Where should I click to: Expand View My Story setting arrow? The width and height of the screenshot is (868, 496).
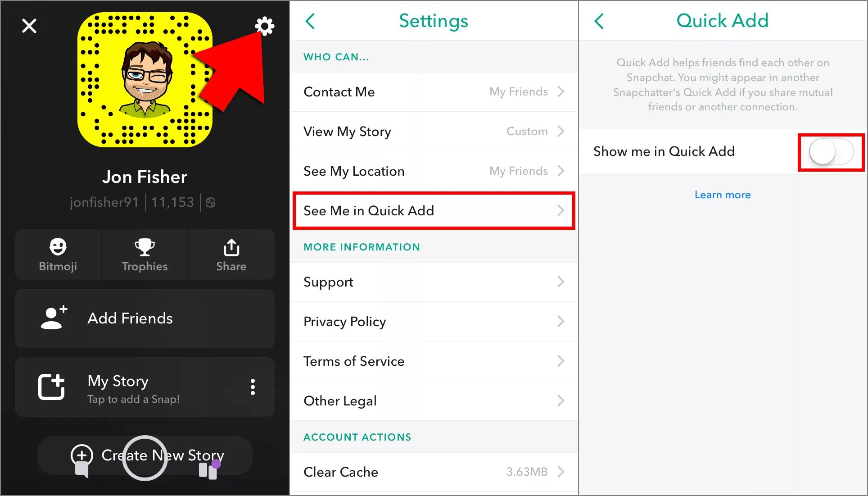tap(560, 131)
